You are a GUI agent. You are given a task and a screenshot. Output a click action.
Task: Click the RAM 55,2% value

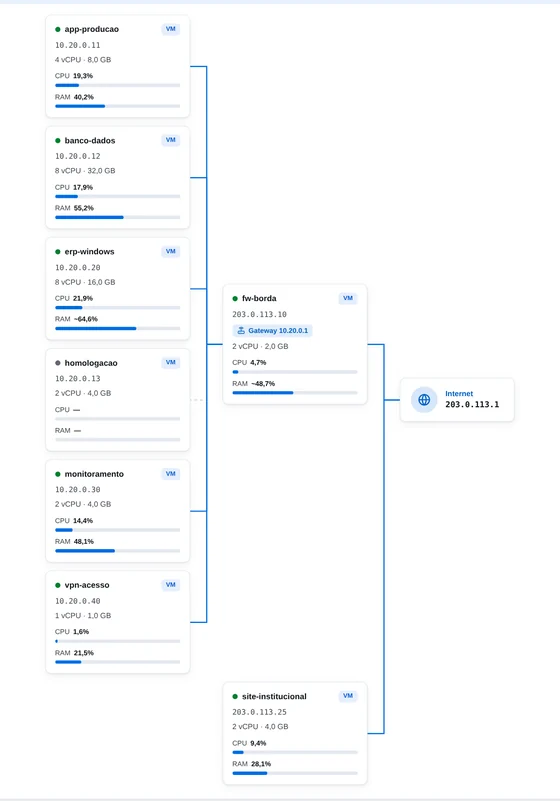(x=84, y=208)
